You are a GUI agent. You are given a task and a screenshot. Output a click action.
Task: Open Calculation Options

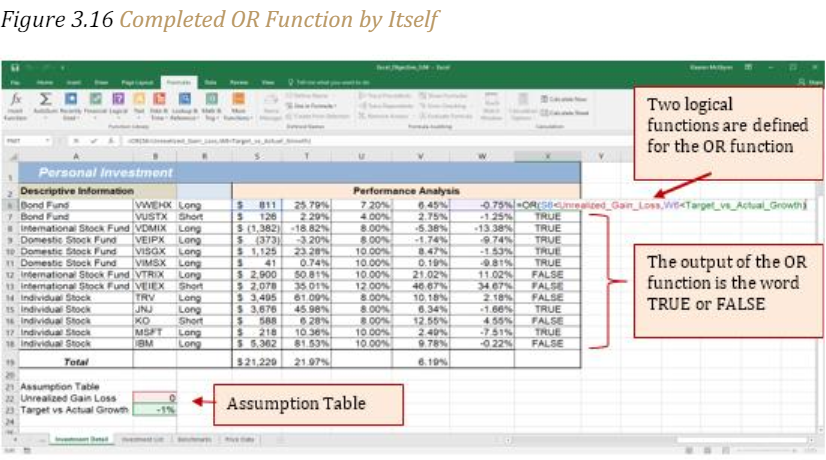(522, 105)
